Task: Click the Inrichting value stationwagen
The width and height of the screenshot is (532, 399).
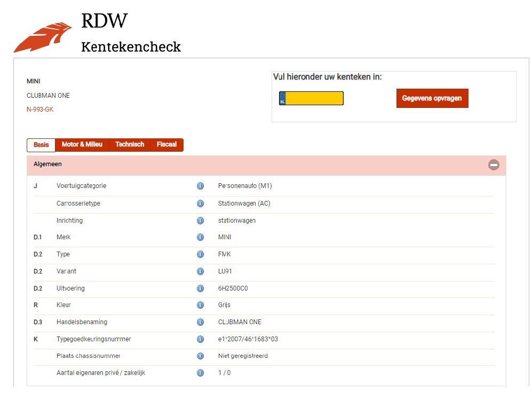Action: click(x=237, y=221)
